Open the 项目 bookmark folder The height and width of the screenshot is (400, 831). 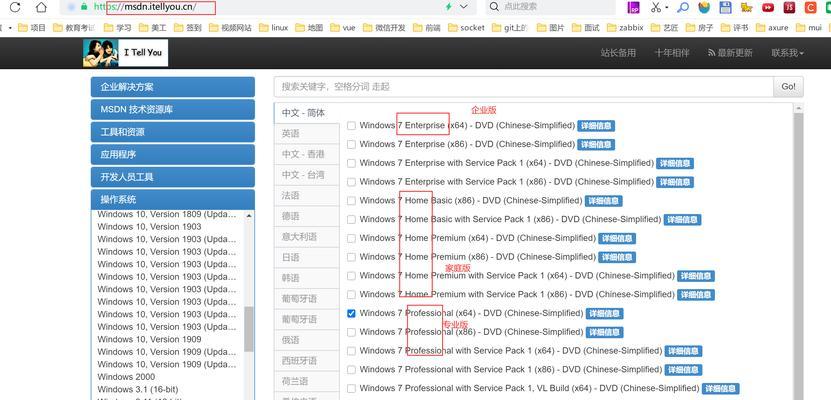pos(32,28)
